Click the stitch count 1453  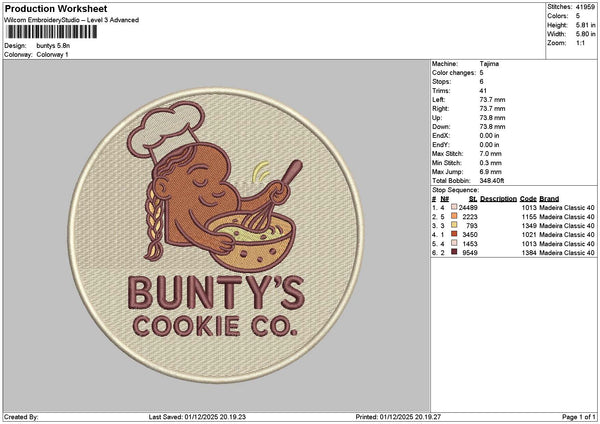[470, 243]
